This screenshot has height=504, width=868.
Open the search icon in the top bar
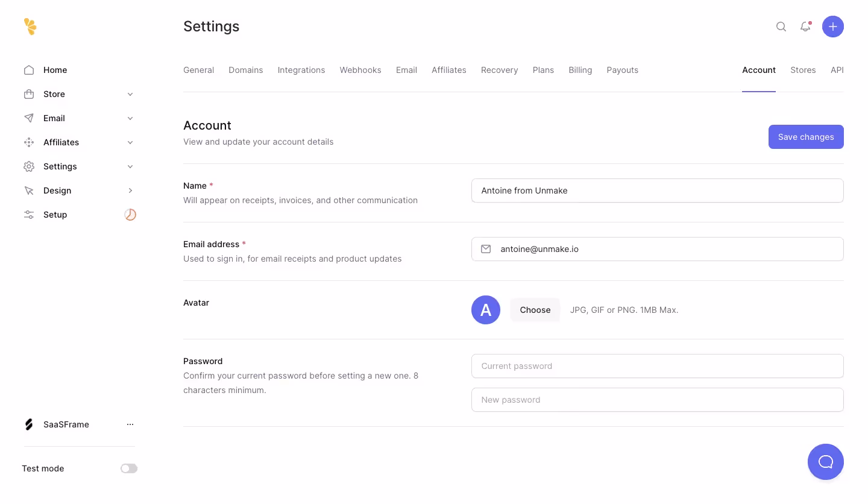[x=781, y=27]
